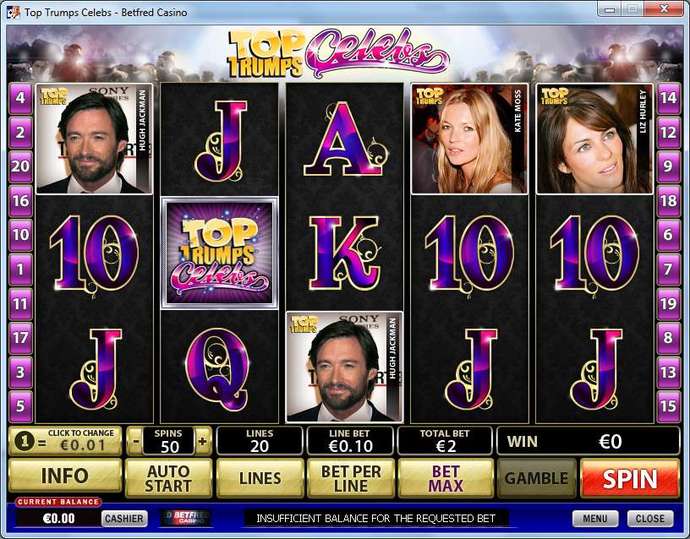Select payline 20 marker
Viewport: 690px width, 539px height.
pyautogui.click(x=20, y=166)
